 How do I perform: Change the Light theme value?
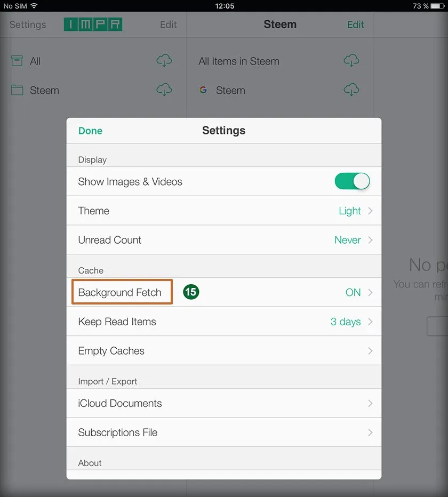[x=350, y=211]
